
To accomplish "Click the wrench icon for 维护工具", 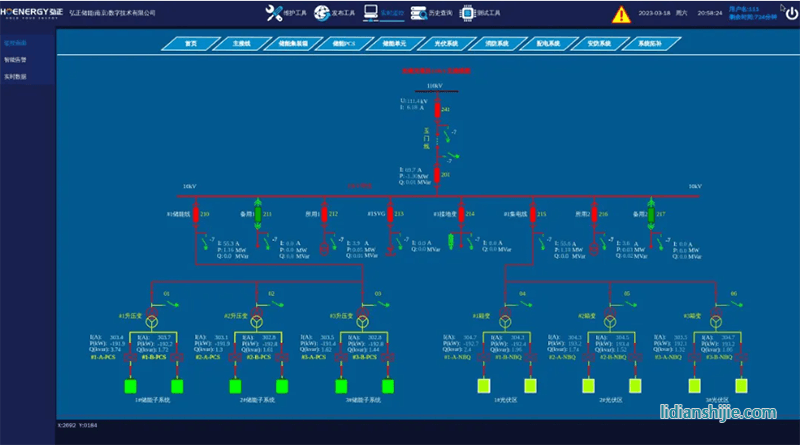I will [x=274, y=14].
